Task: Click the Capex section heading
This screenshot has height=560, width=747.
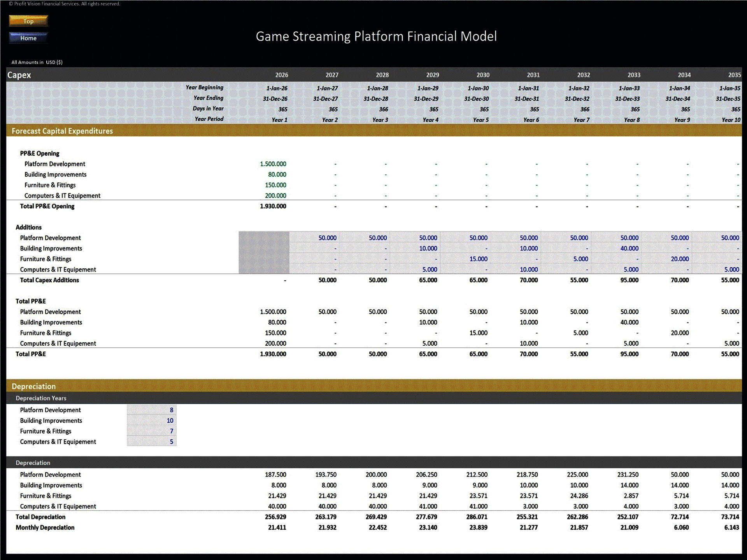Action: pos(19,75)
